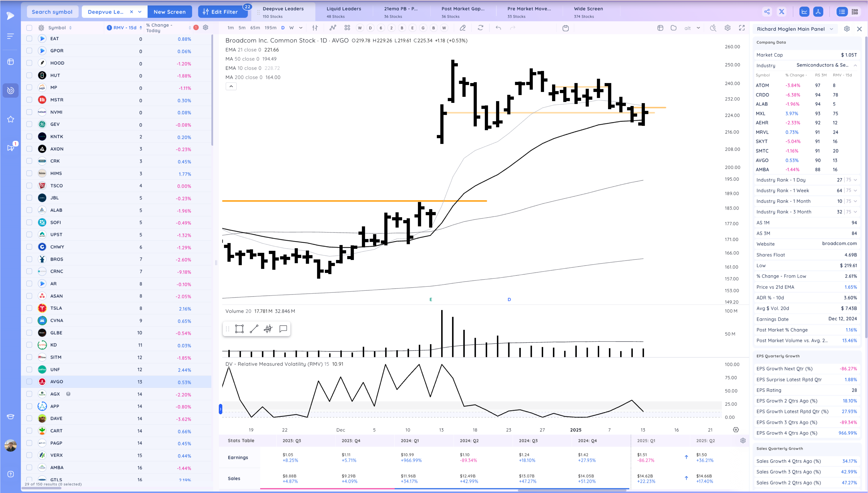The height and width of the screenshot is (493, 868).
Task: Collapse the Industry peer list expander
Action: click(x=855, y=65)
